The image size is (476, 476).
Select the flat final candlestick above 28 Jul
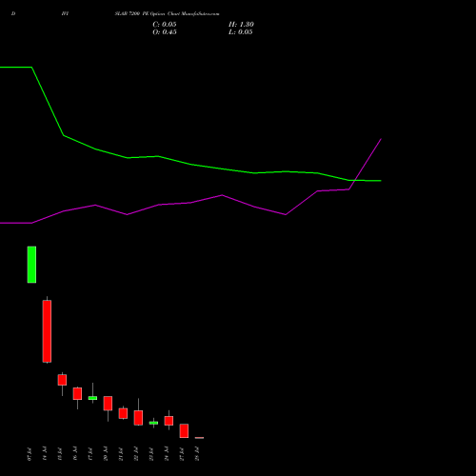tap(199, 438)
